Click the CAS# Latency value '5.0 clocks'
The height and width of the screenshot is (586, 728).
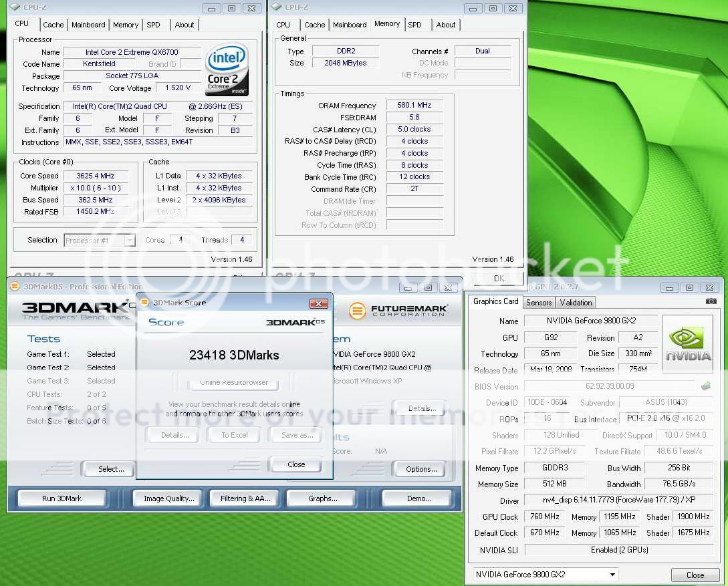414,130
